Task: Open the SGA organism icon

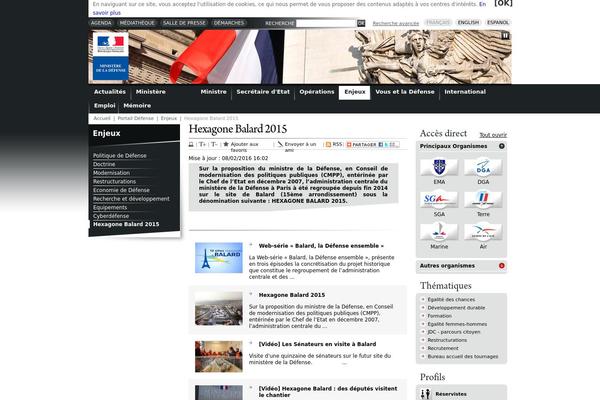Action: point(439,200)
